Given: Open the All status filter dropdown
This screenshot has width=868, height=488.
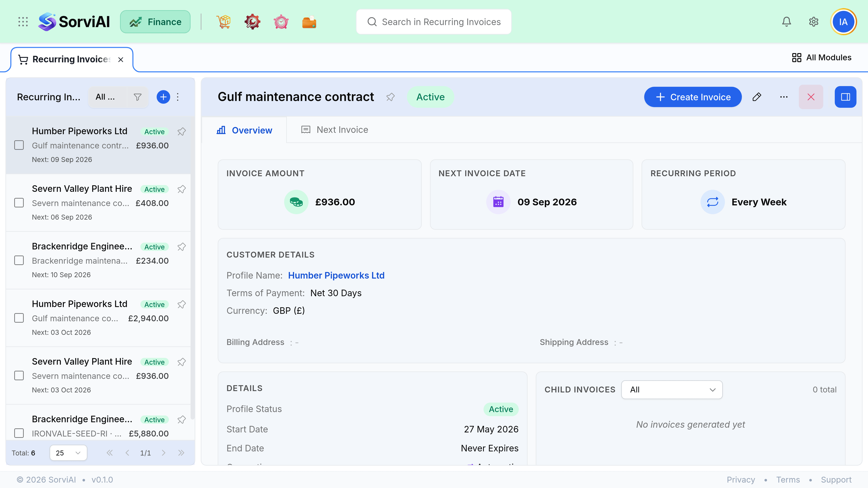Looking at the screenshot, I should tap(108, 97).
